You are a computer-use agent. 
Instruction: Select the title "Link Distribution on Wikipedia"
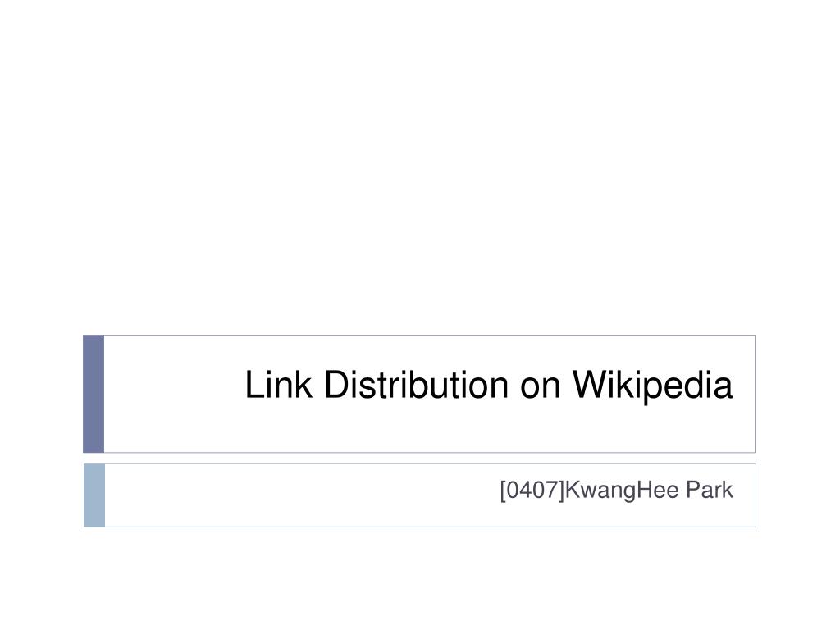click(489, 386)
